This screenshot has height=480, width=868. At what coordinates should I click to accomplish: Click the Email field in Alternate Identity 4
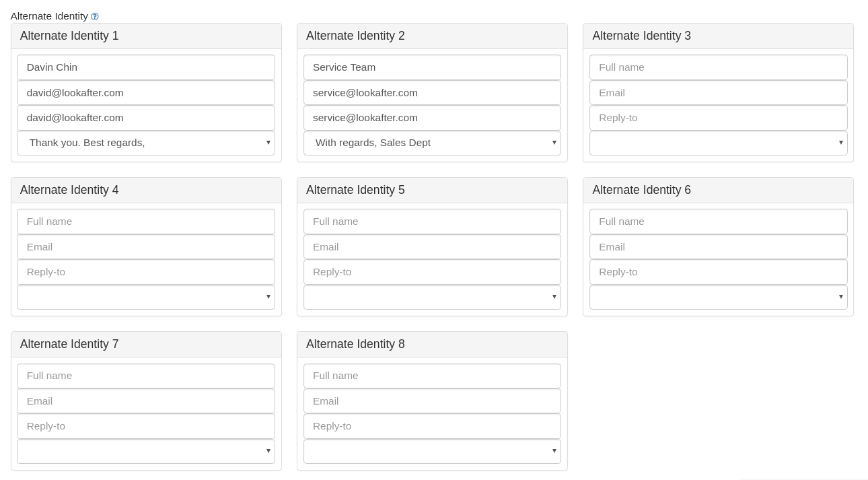(146, 247)
